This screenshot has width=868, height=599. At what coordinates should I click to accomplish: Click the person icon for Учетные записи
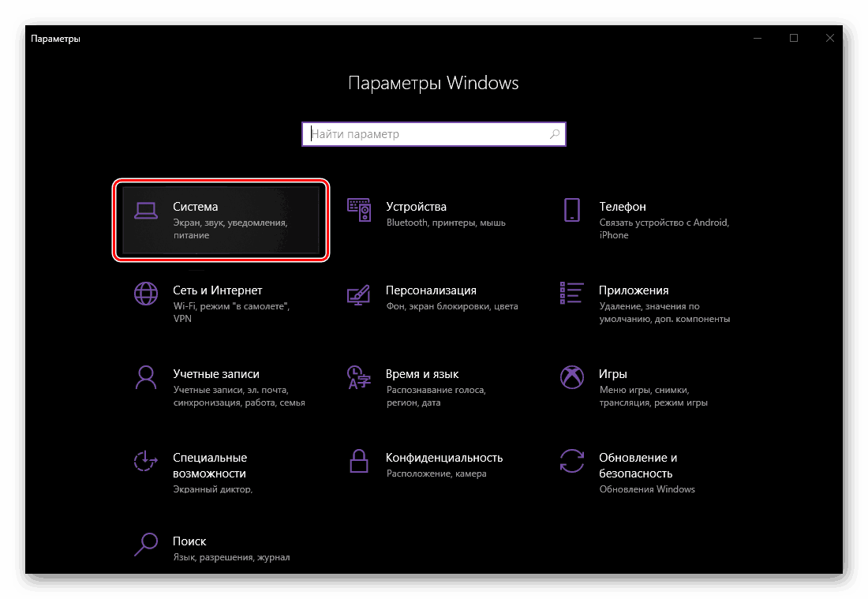[146, 377]
